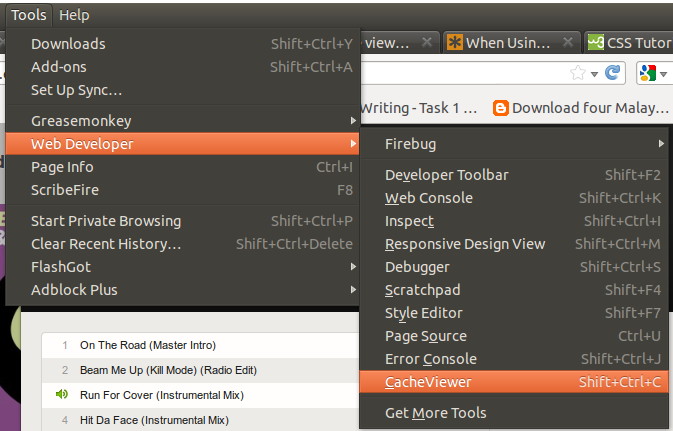Switch to the When Usin… tab
The image size is (673, 431).
(x=512, y=42)
